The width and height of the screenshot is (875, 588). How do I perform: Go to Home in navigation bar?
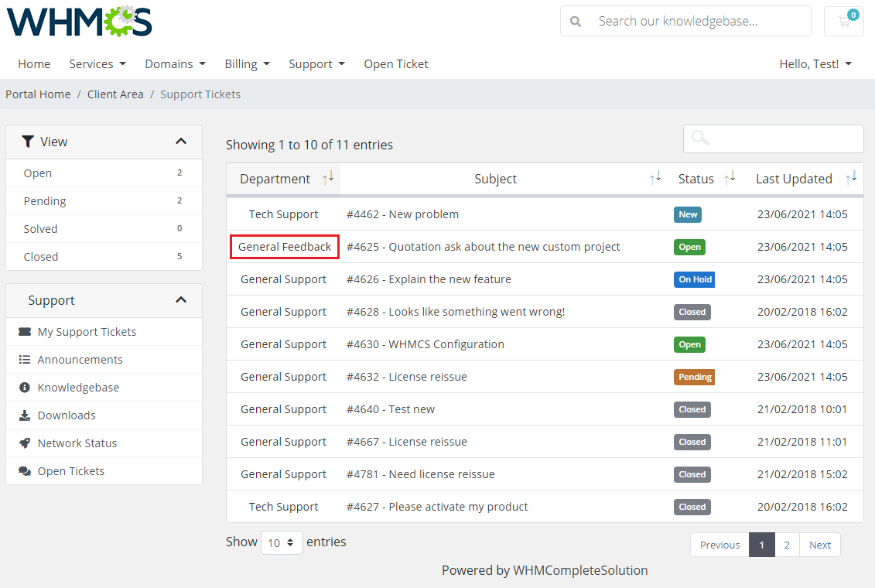point(34,64)
